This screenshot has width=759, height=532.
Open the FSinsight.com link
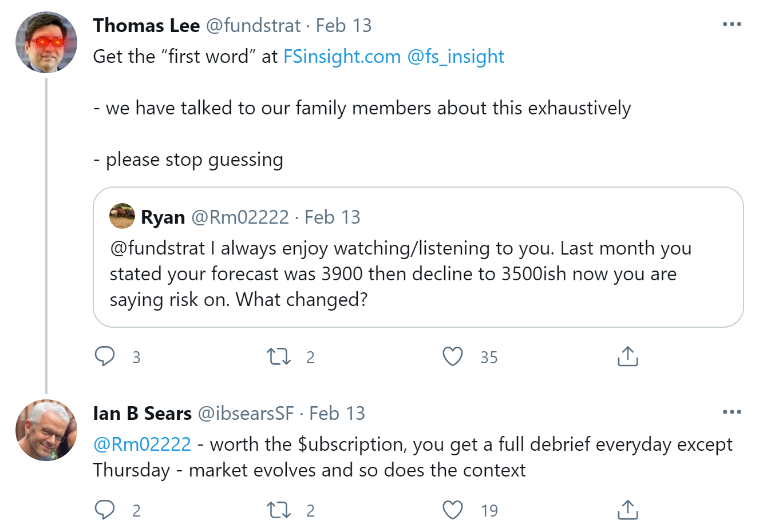pos(342,57)
